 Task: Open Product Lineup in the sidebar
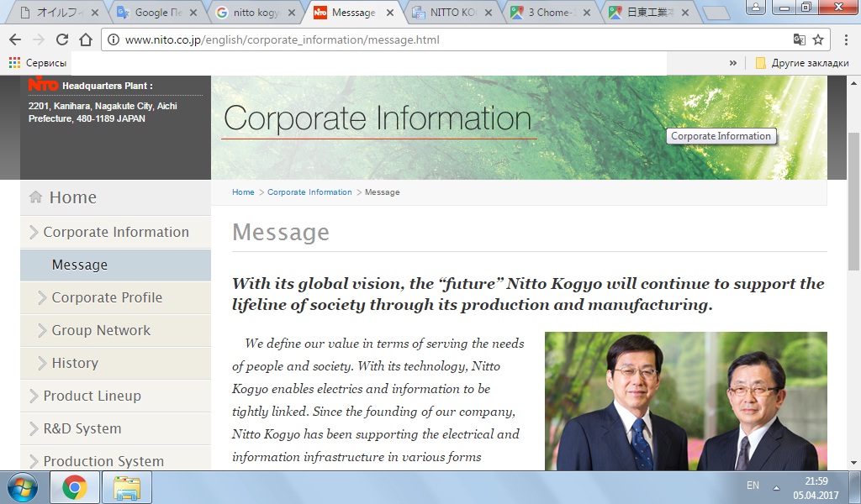point(115,396)
